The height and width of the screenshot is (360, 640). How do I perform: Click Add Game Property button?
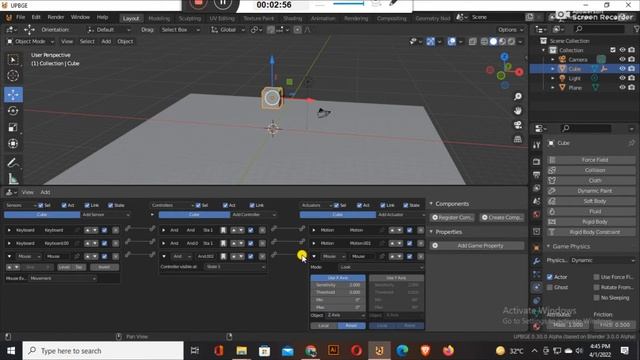click(x=477, y=246)
